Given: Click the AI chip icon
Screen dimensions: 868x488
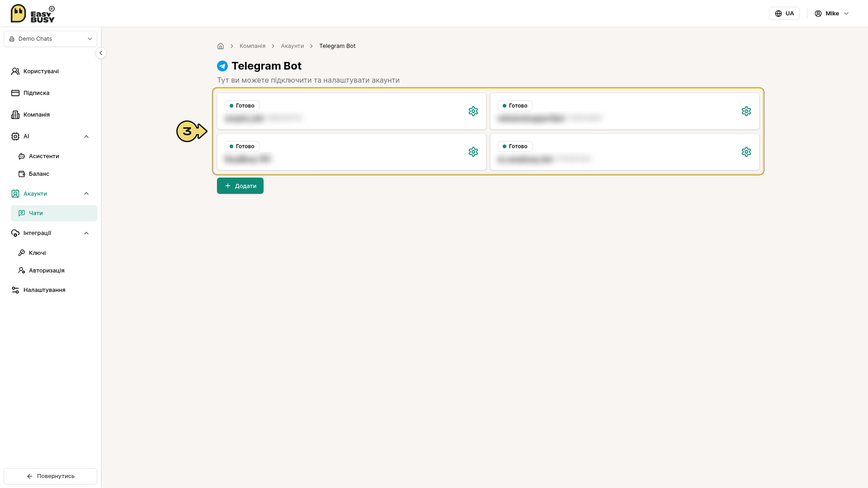Looking at the screenshot, I should [15, 136].
